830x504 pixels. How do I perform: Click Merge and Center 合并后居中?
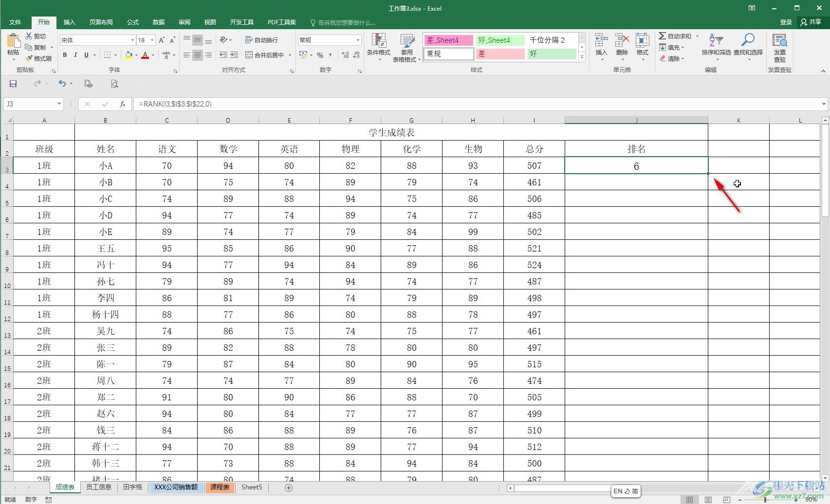(265, 55)
